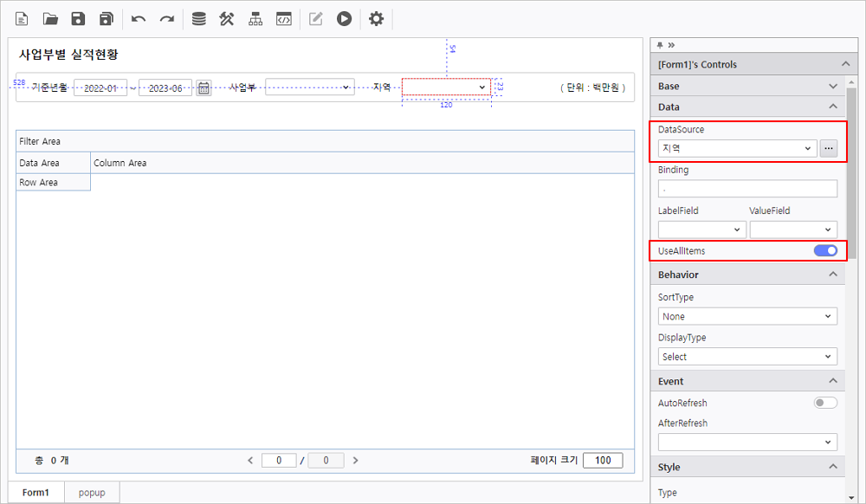Click the calendar icon beside the date range
The height and width of the screenshot is (504, 866).
click(204, 87)
